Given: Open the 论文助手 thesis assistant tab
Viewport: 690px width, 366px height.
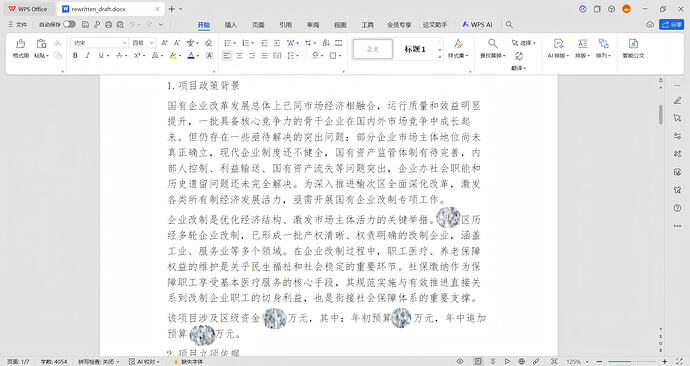Looking at the screenshot, I should point(435,25).
